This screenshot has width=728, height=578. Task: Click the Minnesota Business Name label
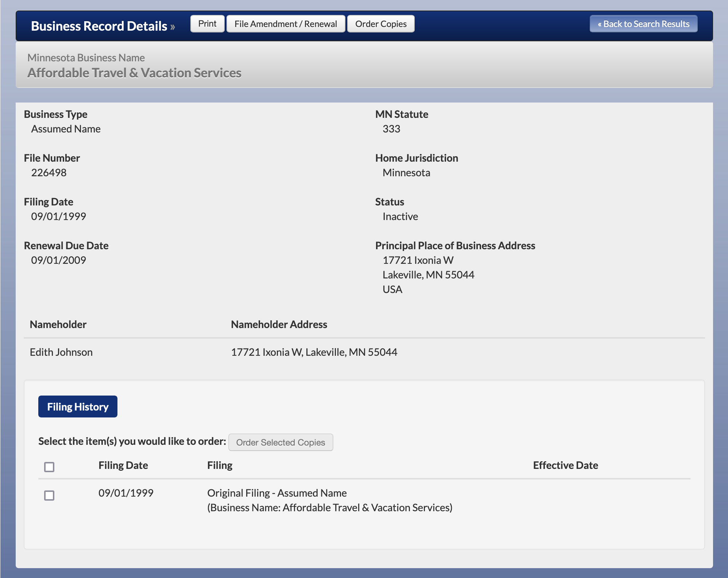tap(86, 58)
